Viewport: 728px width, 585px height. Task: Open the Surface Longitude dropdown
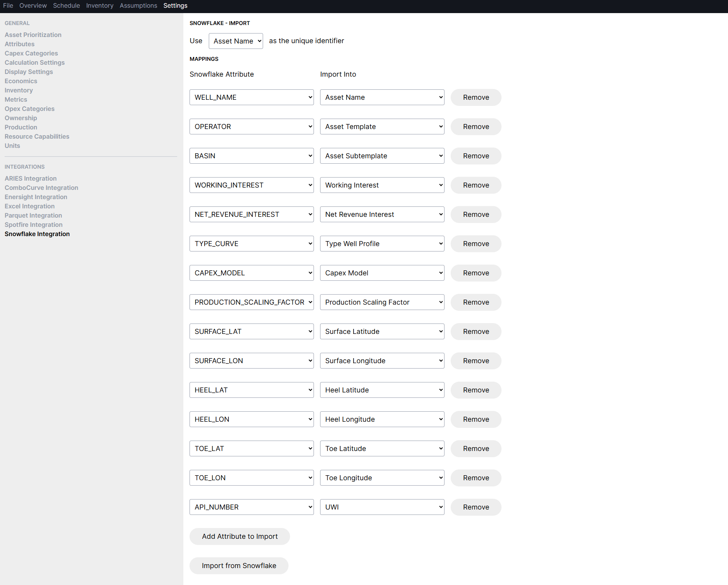(x=382, y=361)
